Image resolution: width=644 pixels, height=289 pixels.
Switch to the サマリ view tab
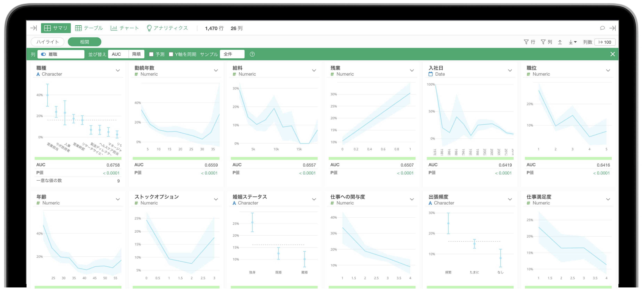(56, 28)
